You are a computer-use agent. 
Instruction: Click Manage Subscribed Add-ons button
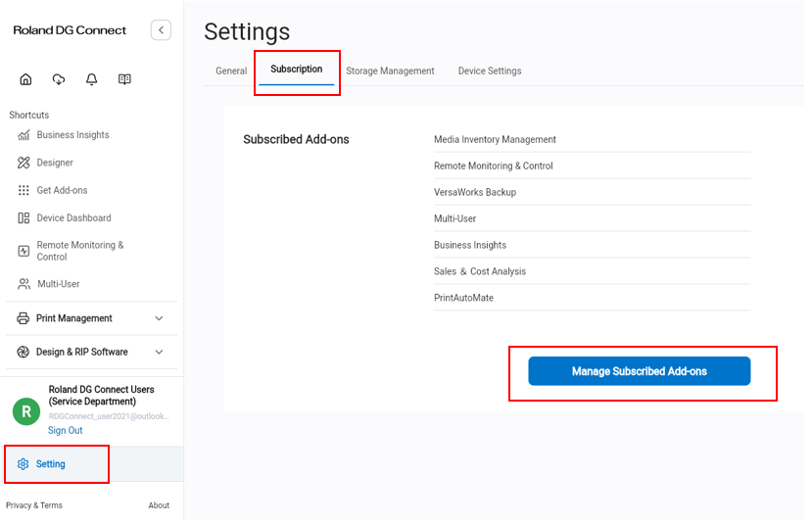pyautogui.click(x=639, y=371)
